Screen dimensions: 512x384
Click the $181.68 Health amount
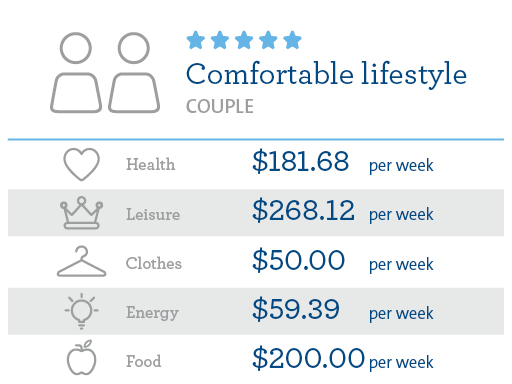[301, 162]
